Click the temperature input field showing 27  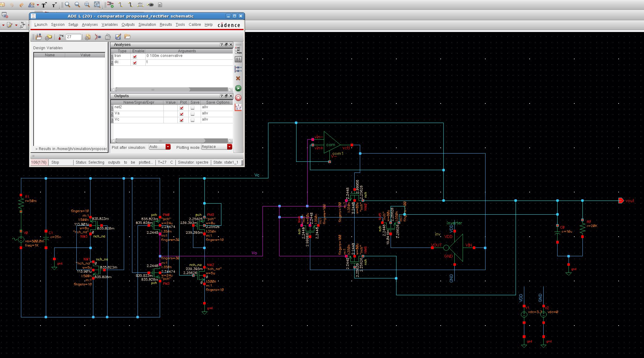(x=73, y=37)
